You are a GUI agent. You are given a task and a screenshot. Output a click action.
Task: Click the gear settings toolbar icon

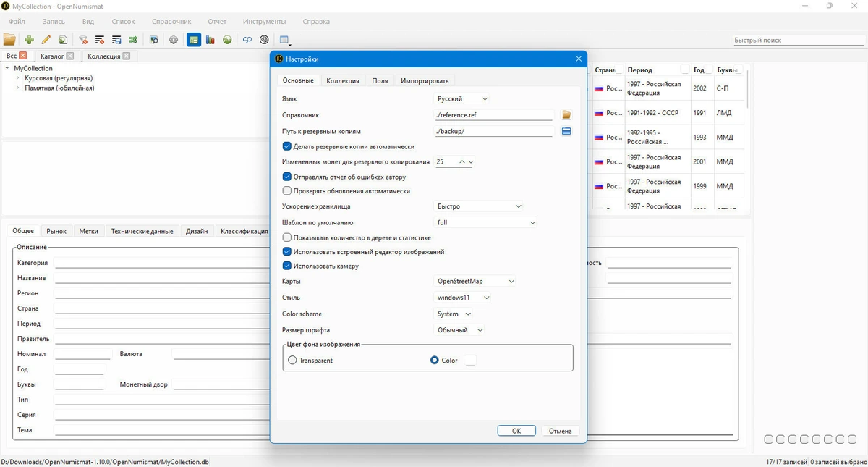(174, 40)
